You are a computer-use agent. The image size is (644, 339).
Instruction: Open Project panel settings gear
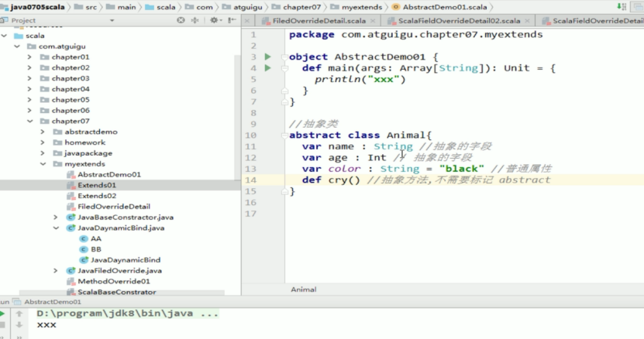pos(214,20)
